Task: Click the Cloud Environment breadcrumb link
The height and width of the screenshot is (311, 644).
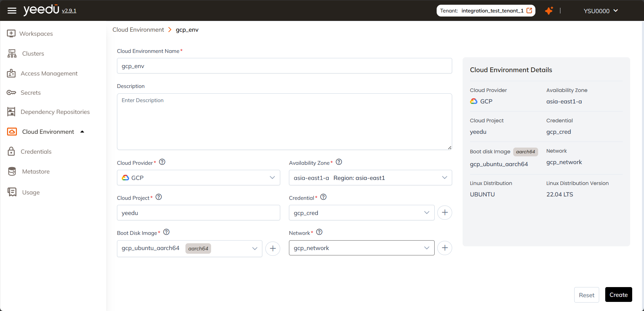Action: coord(138,30)
